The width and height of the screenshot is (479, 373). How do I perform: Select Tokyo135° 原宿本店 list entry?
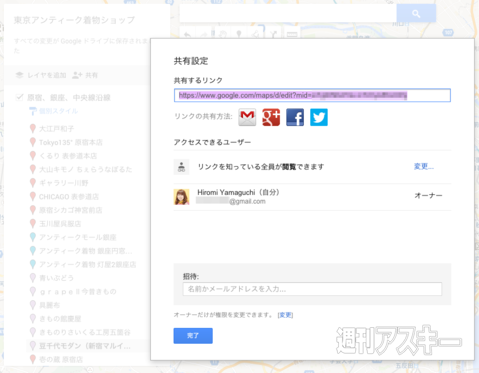(x=71, y=142)
